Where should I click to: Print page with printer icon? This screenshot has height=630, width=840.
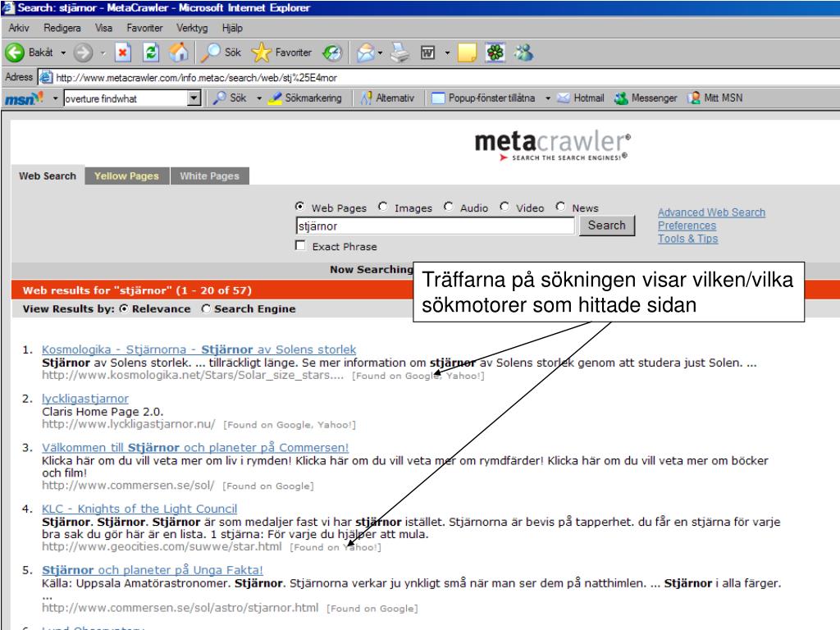399,52
